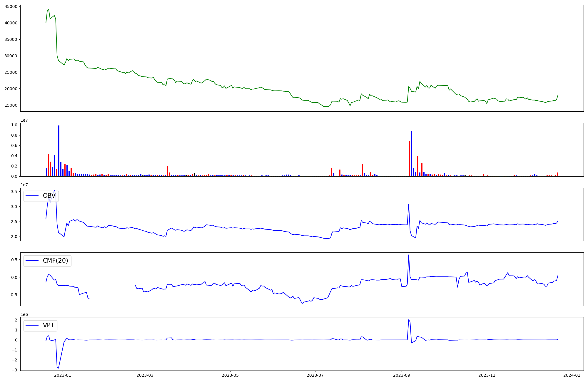Click the 2023-03 x-axis date label
This screenshot has width=588, height=382.
[x=145, y=375]
